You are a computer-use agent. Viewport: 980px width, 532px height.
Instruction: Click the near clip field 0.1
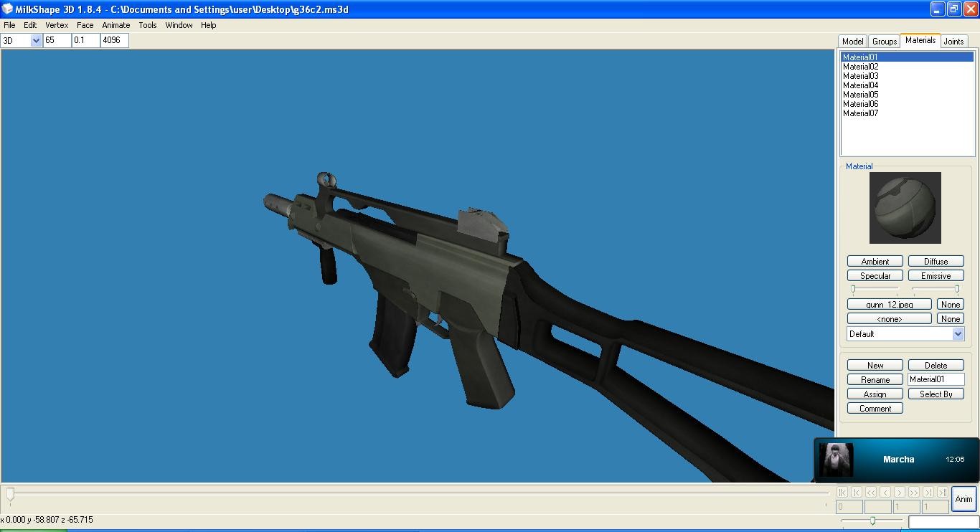click(86, 41)
